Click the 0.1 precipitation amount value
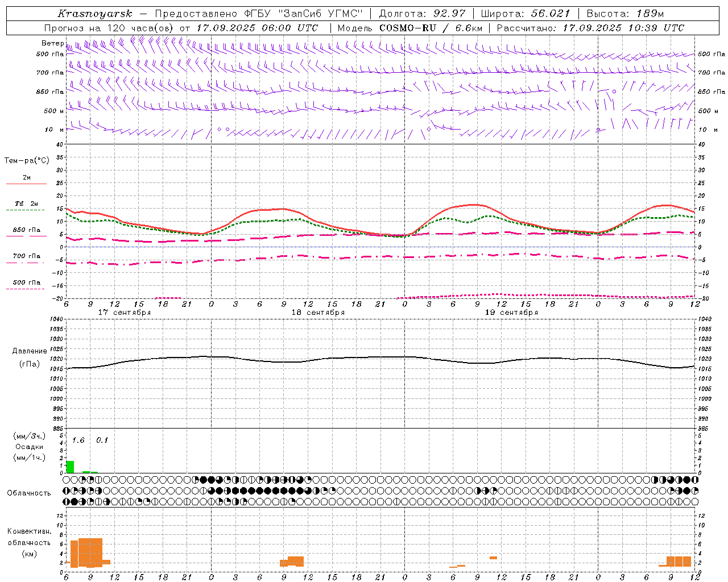 pos(102,440)
